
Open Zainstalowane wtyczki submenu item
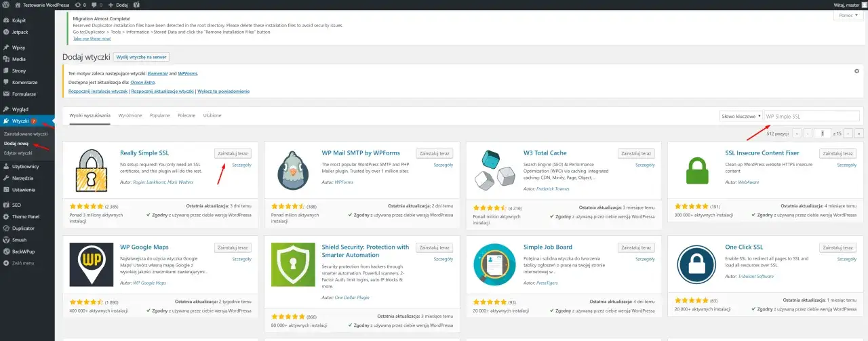26,134
